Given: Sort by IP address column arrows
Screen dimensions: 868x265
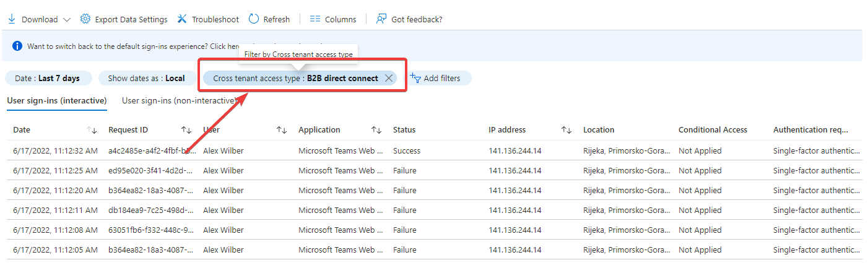Looking at the screenshot, I should click(566, 130).
